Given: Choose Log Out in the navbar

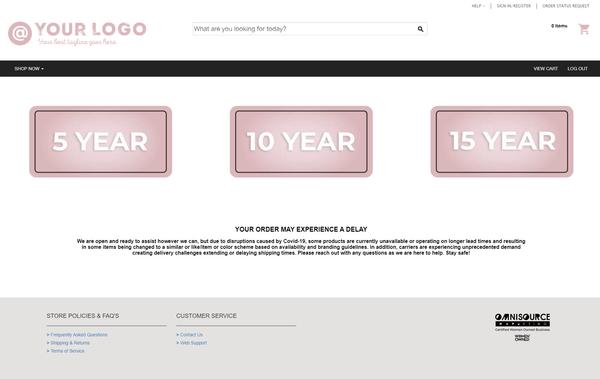Looking at the screenshot, I should click(577, 69).
